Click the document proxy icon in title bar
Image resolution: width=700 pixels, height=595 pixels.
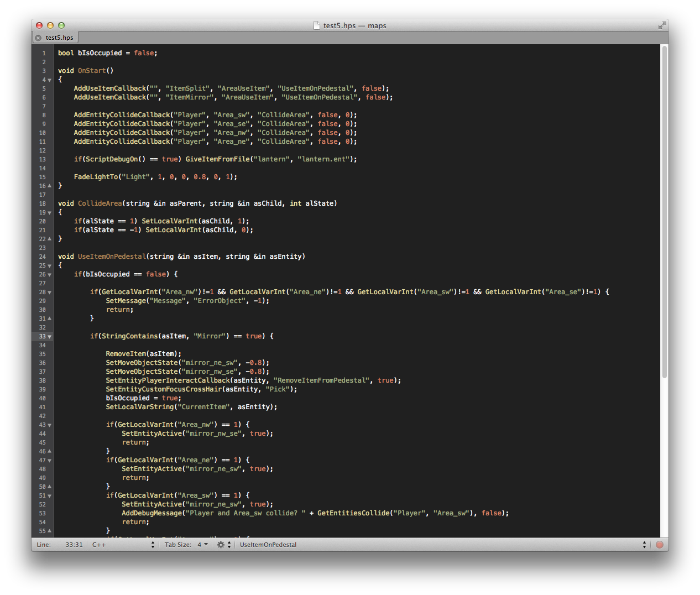point(317,25)
